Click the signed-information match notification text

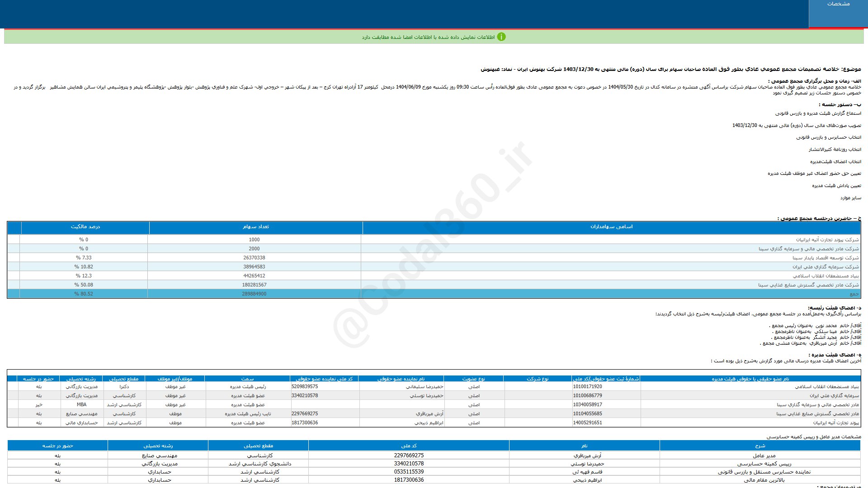pyautogui.click(x=428, y=37)
